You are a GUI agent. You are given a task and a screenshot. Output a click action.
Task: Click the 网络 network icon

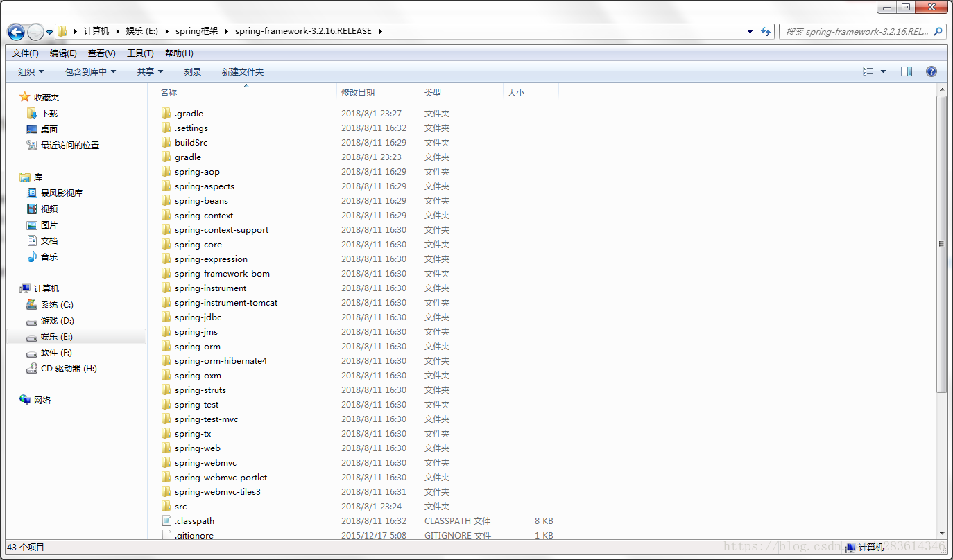25,400
